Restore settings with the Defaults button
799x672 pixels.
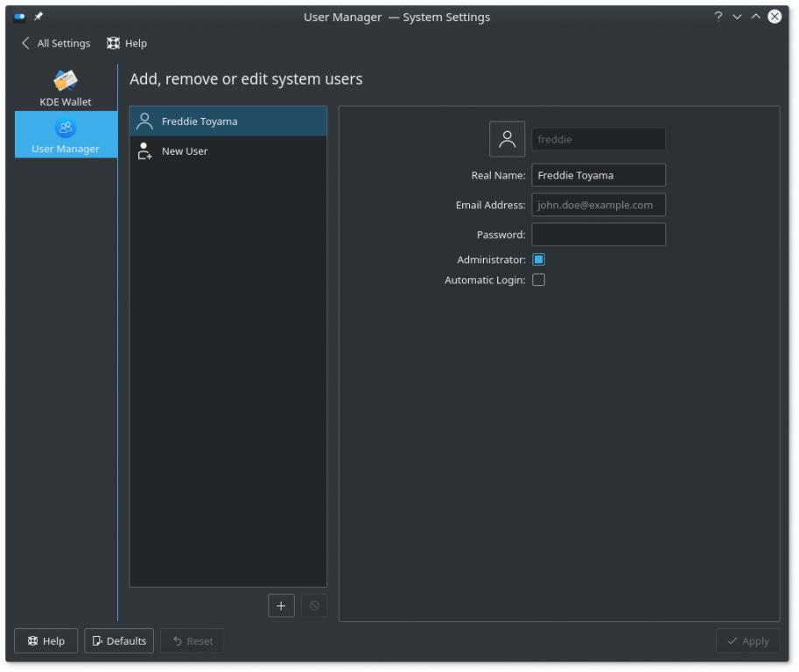(119, 640)
